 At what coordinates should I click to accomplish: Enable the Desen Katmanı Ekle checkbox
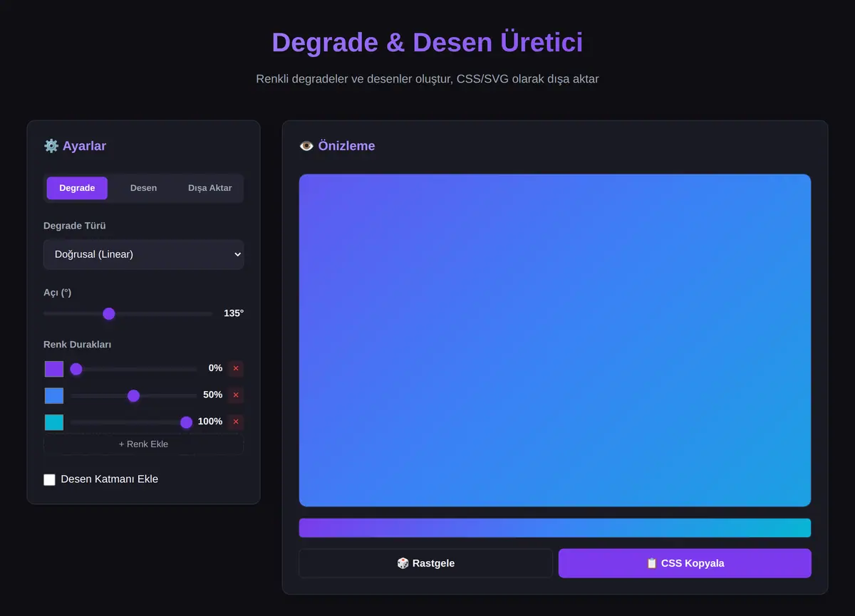(49, 479)
